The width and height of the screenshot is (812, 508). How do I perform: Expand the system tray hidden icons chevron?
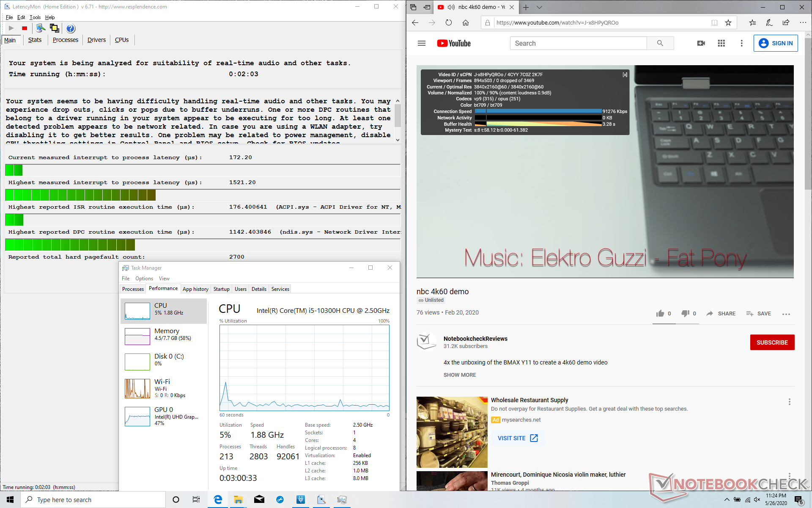pos(727,500)
